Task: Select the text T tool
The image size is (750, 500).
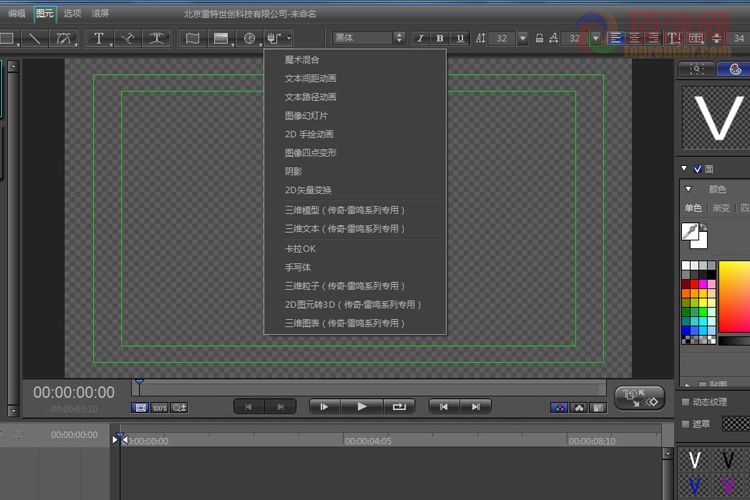Action: coord(99,38)
